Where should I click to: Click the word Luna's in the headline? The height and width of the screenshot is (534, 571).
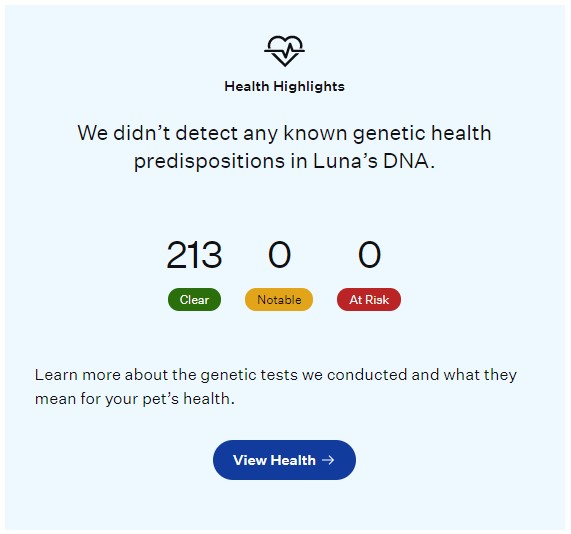345,161
